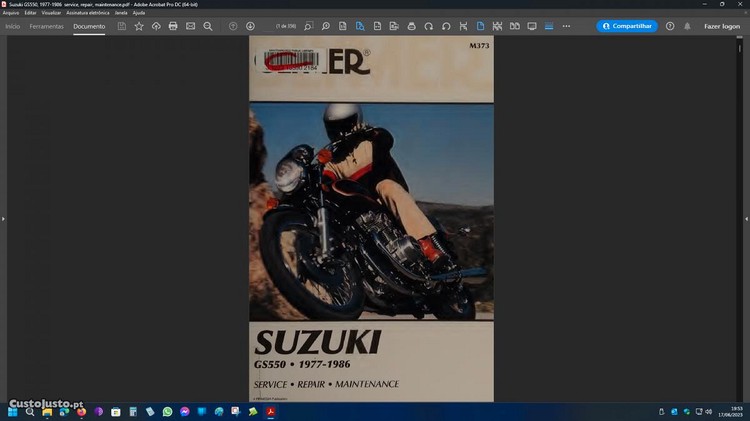Expand the right tools pane arrow
The height and width of the screenshot is (421, 750).
(746, 218)
